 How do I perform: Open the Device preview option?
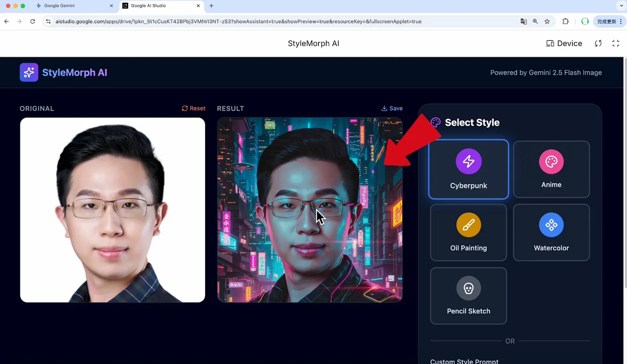pos(564,43)
